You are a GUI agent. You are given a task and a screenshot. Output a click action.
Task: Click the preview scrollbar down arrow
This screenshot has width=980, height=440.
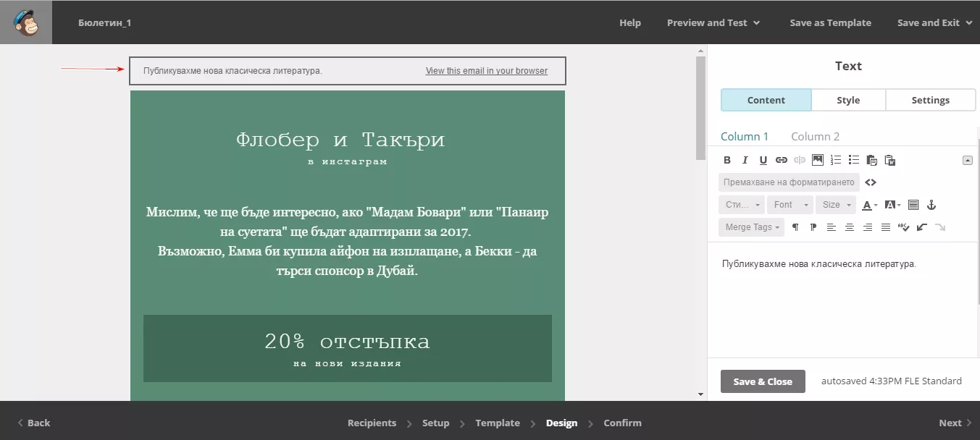[700, 394]
